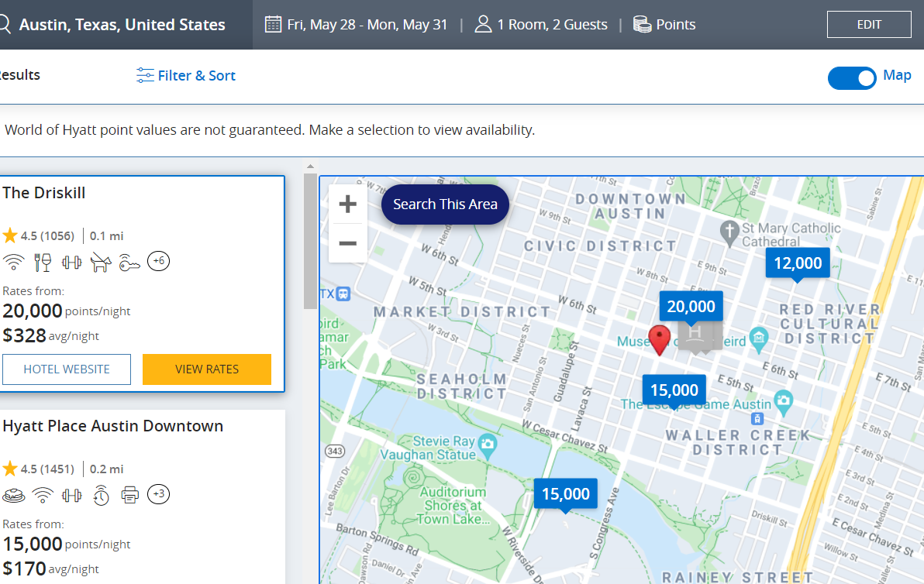Viewport: 924px width, 584px height.
Task: Click the calendar icon next to the dates
Action: (273, 24)
